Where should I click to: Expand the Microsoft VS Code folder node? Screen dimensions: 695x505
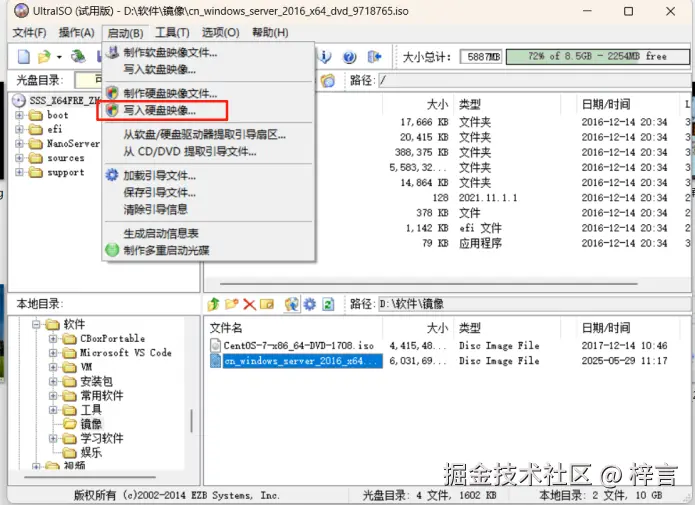tap(53, 353)
